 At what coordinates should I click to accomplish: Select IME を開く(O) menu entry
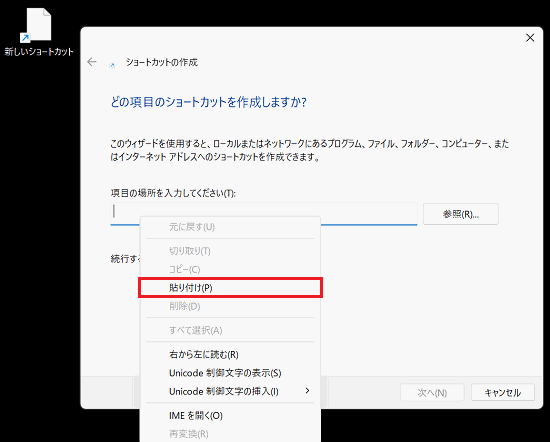coord(230,415)
